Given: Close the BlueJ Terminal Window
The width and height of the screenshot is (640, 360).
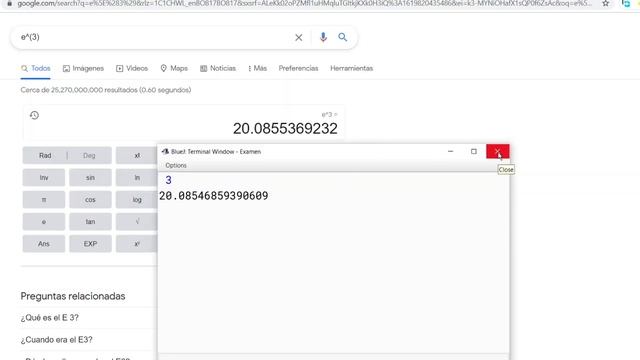Looking at the screenshot, I should point(498,151).
